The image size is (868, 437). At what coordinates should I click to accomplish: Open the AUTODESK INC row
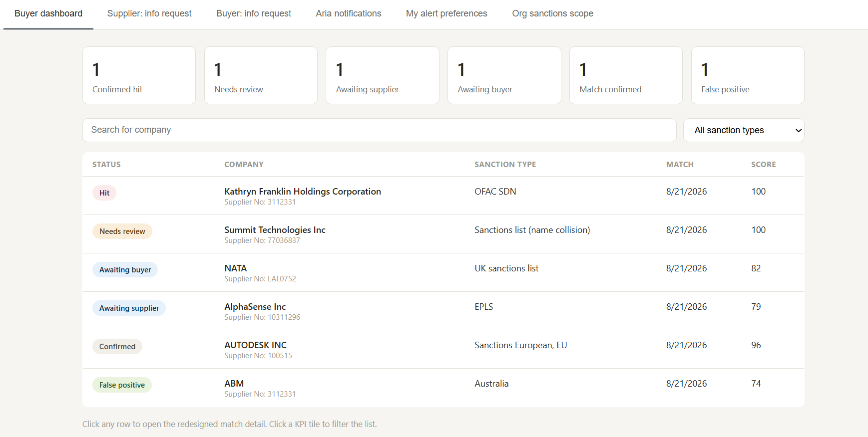tap(443, 349)
